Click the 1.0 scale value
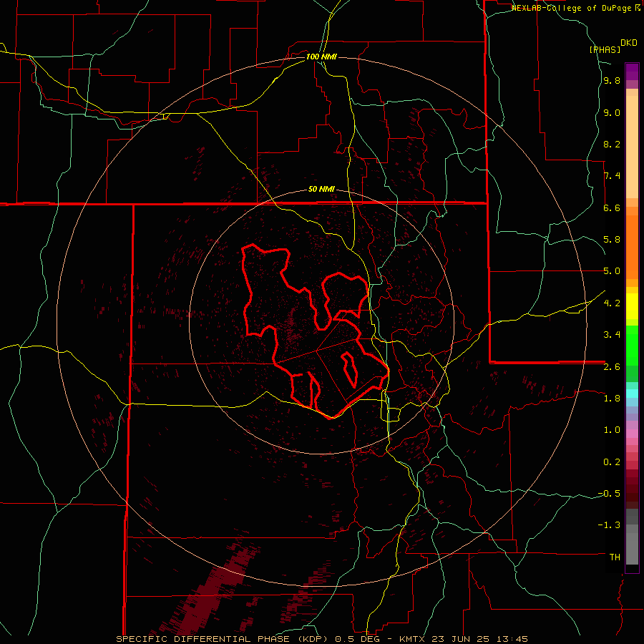The width and height of the screenshot is (644, 644). (612, 430)
